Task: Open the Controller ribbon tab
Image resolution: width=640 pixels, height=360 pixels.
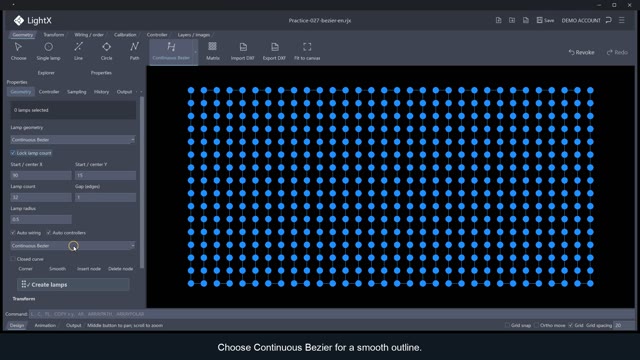Action: tap(157, 35)
